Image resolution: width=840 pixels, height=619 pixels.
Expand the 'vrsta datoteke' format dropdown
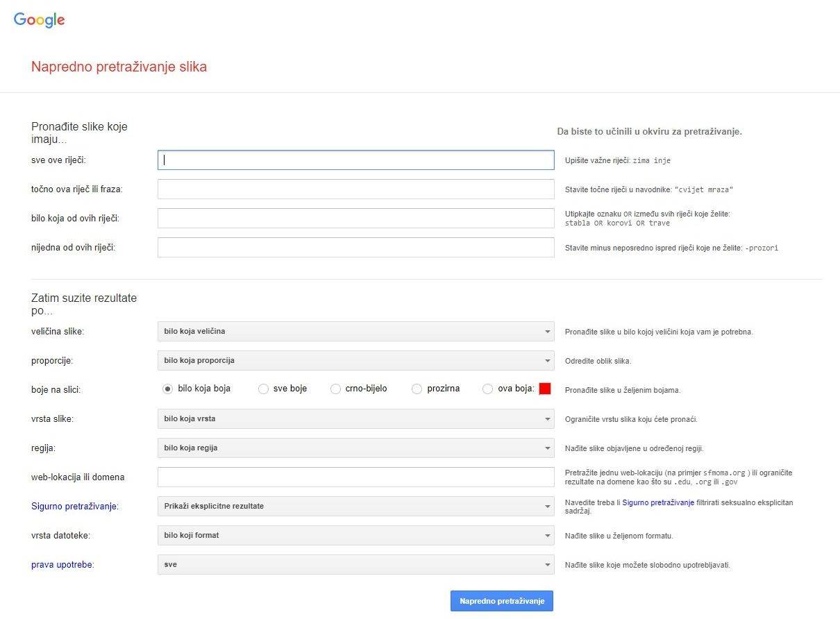coord(355,536)
